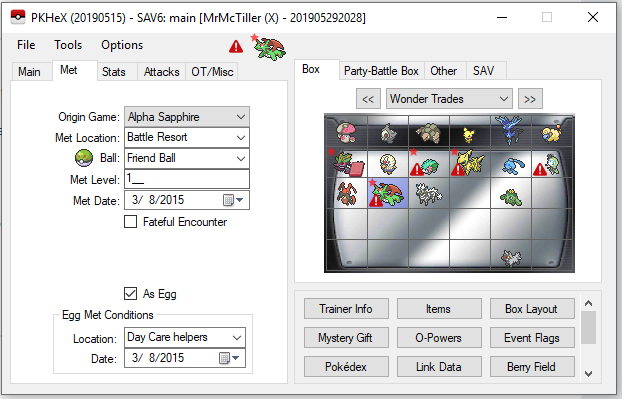622x399 pixels.
Task: Go to next box with >> button
Action: [530, 99]
